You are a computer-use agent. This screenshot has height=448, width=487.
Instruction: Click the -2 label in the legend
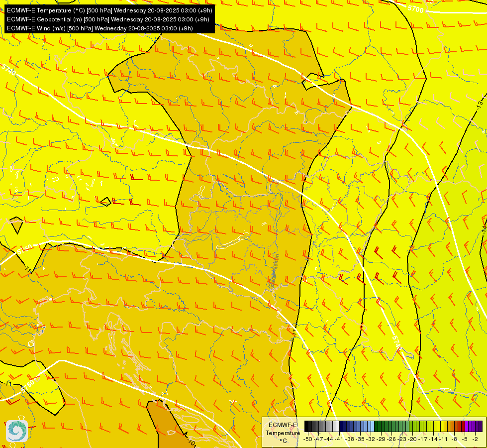[x=475, y=439]
